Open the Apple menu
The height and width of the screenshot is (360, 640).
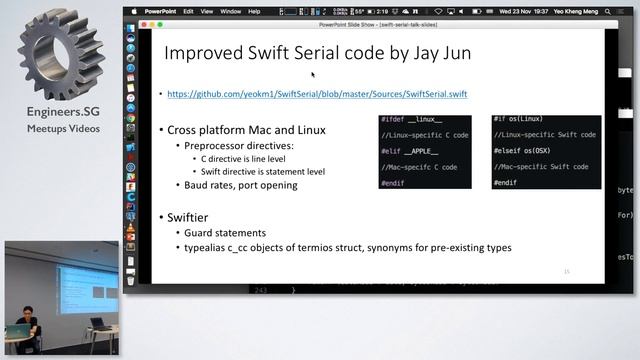tap(134, 11)
